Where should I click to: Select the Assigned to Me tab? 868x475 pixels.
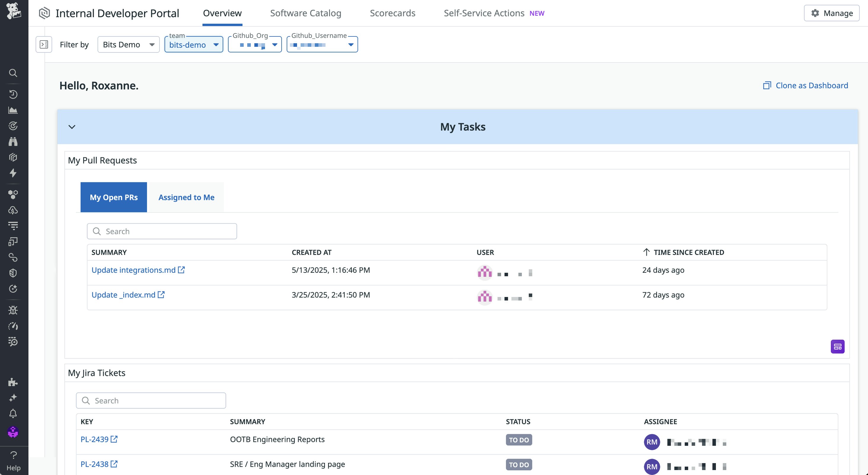click(x=186, y=197)
